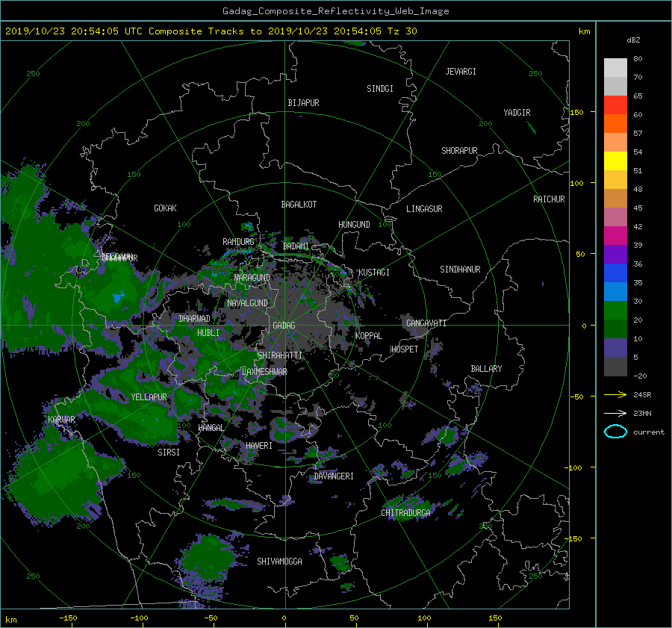Click the JEVARGI city label
This screenshot has height=628, width=672.
[460, 71]
